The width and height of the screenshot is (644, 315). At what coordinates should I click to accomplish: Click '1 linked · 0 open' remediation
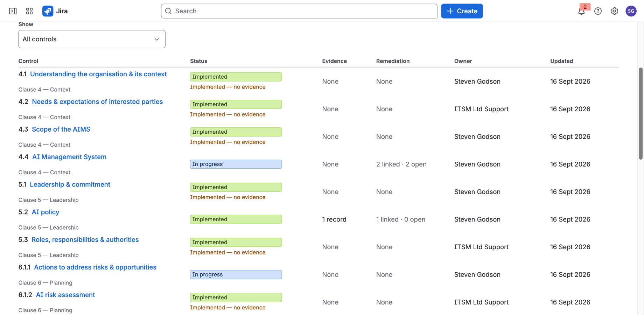click(x=400, y=219)
